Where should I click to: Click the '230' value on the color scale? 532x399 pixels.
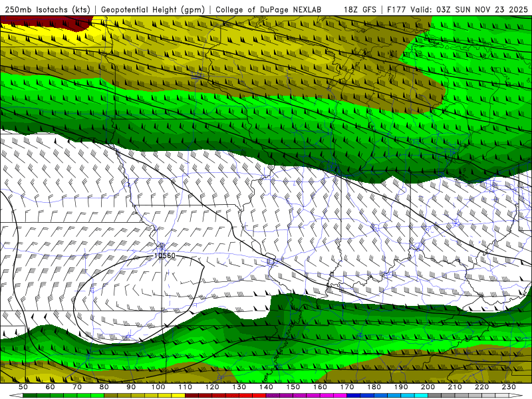pyautogui.click(x=509, y=387)
